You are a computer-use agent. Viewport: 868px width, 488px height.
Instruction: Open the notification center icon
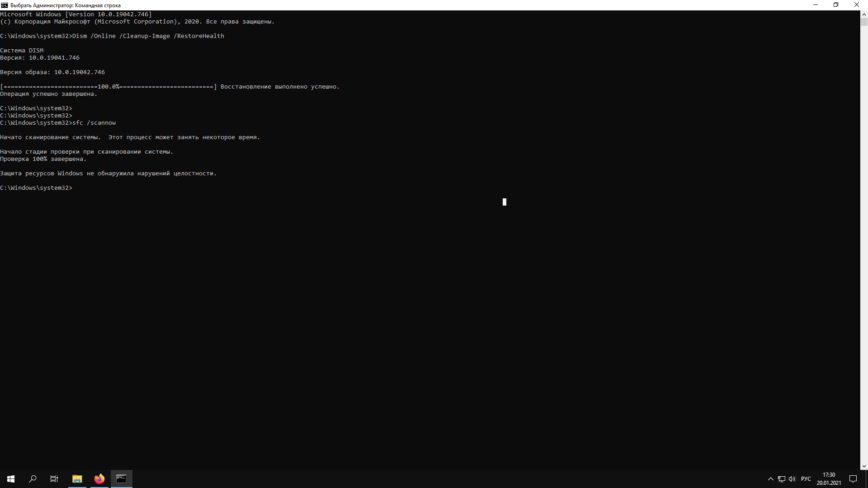point(853,479)
